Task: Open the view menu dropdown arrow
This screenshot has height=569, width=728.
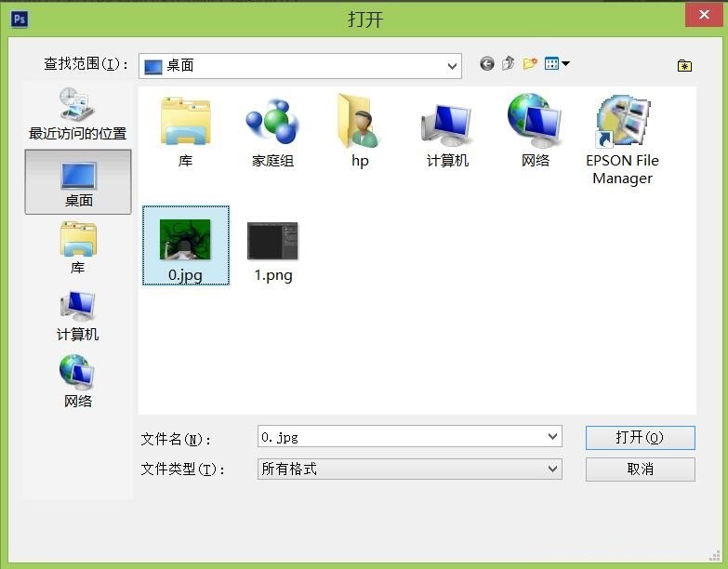Action: 565,63
